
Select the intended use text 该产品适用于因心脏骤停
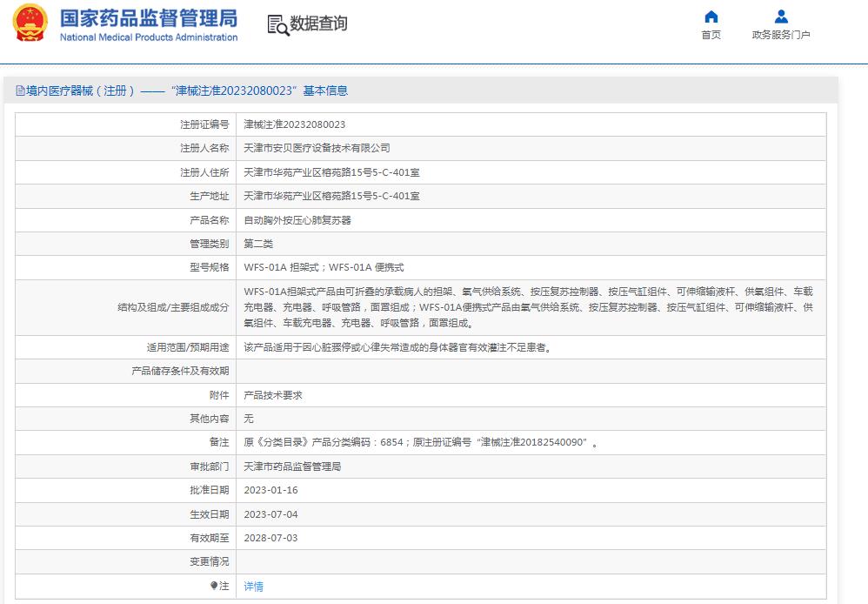click(x=398, y=347)
